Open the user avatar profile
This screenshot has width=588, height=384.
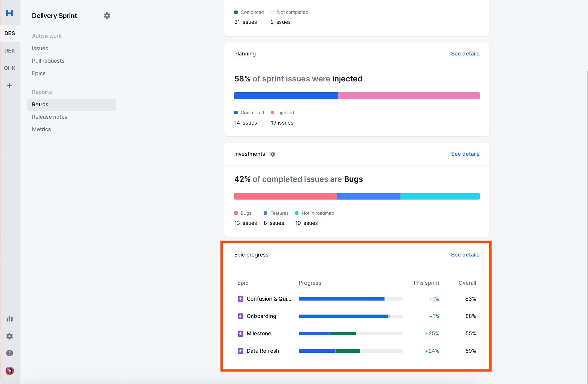pos(9,370)
